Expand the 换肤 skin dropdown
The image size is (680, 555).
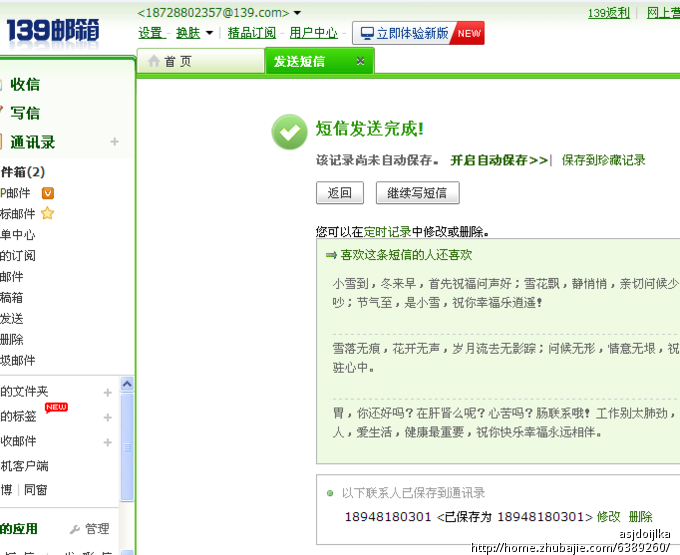pos(209,33)
